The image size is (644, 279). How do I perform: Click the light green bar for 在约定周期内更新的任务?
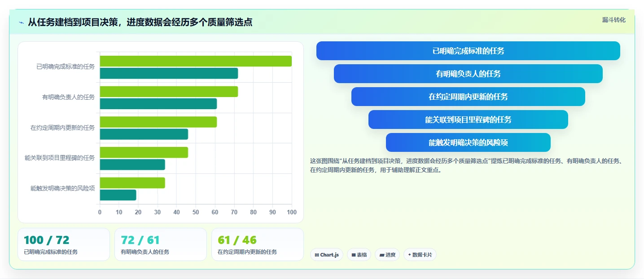[158, 122]
